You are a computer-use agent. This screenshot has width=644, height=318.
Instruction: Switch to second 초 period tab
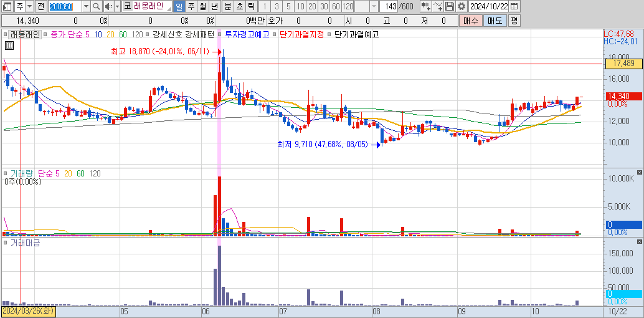[239, 6]
